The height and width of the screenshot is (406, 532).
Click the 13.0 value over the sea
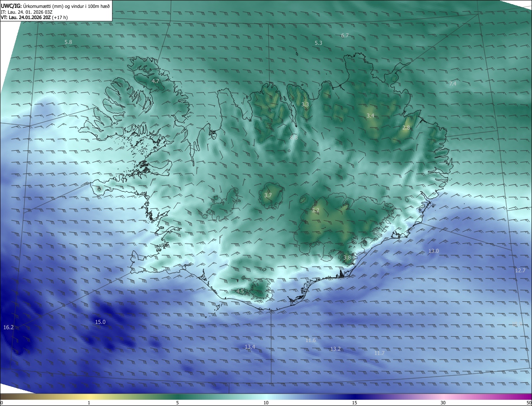(433, 251)
